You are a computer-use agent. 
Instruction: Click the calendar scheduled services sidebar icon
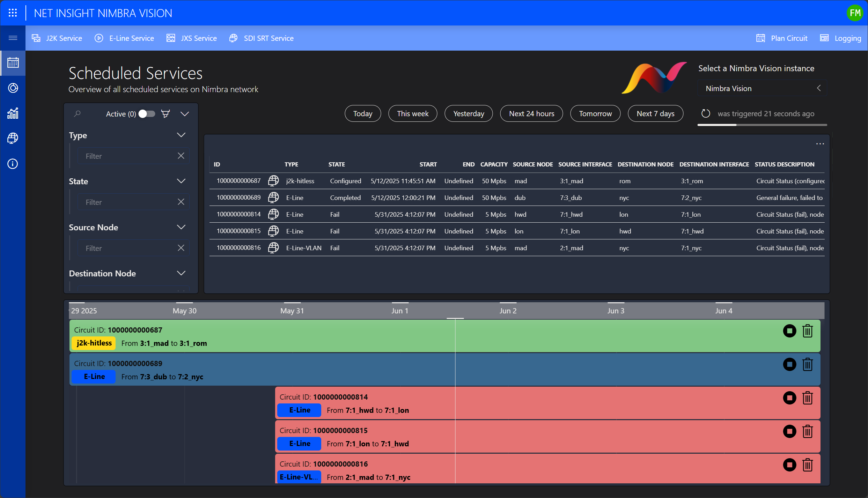coord(13,63)
